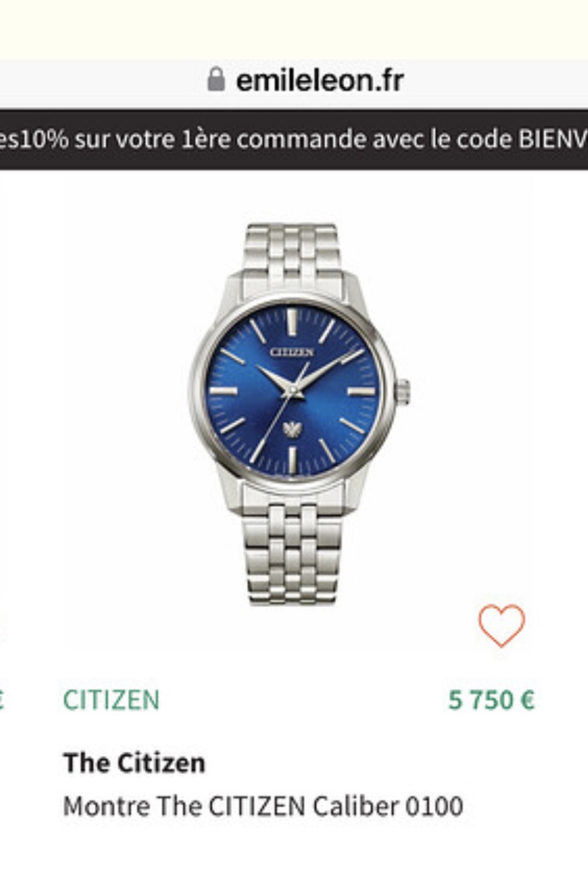The width and height of the screenshot is (588, 881).
Task: Click the watch crown on the case side
Action: (403, 392)
